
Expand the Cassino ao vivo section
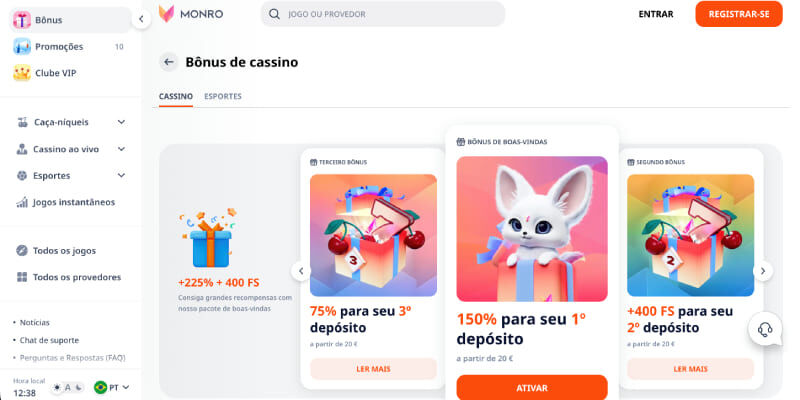coord(121,149)
